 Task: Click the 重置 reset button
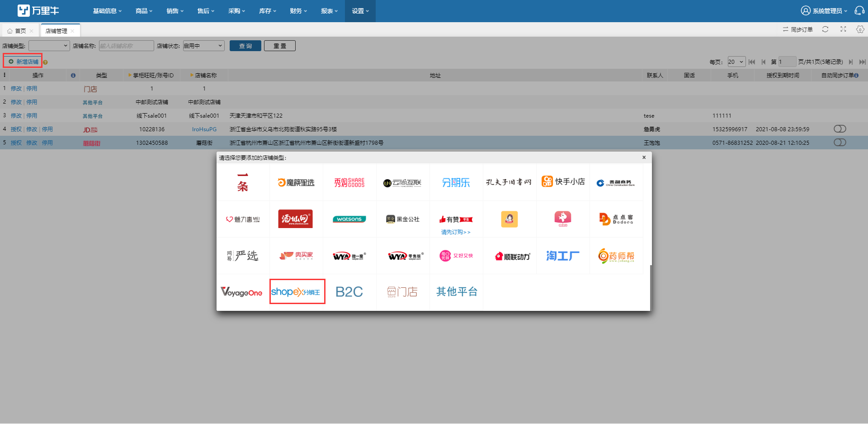pyautogui.click(x=280, y=46)
